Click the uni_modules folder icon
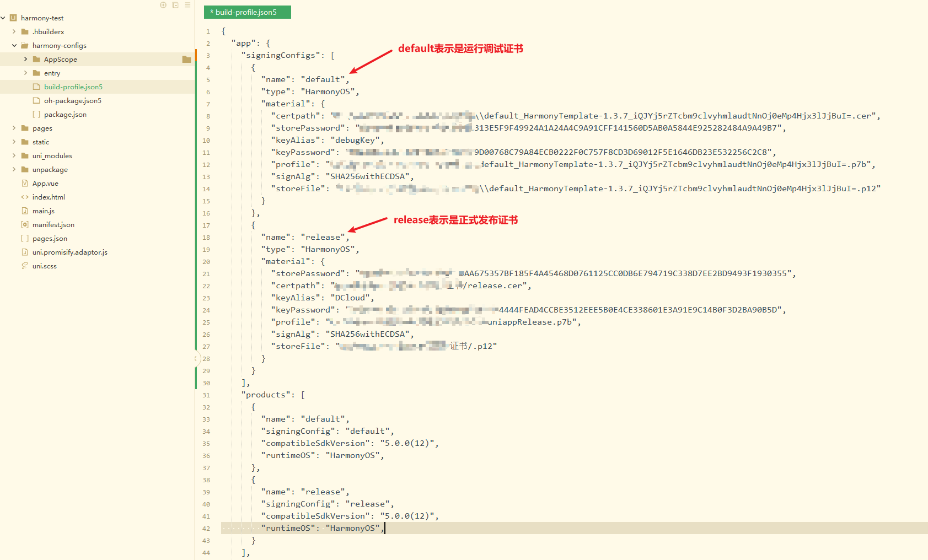 pos(25,156)
